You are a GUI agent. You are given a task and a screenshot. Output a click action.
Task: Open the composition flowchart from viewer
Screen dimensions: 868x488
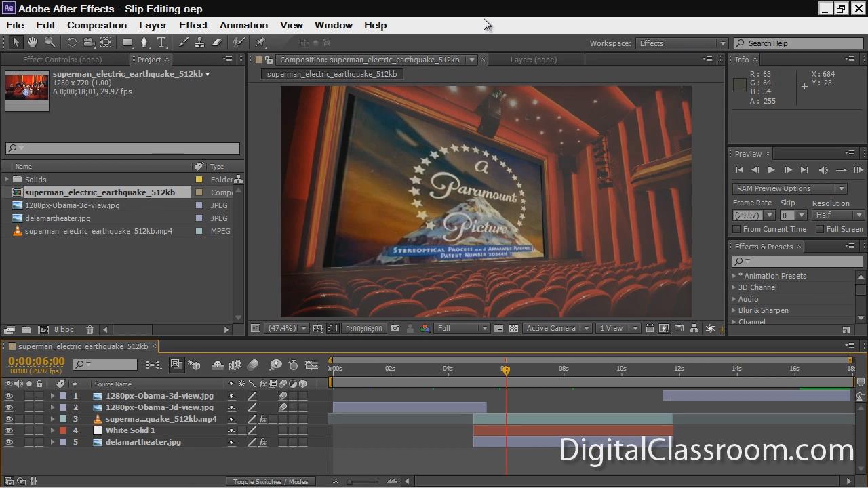[694, 329]
